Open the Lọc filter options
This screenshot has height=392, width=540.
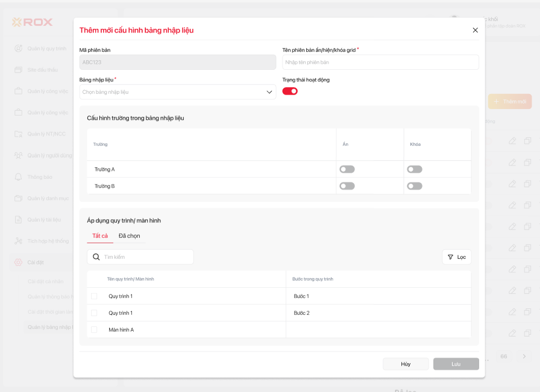[x=457, y=257]
